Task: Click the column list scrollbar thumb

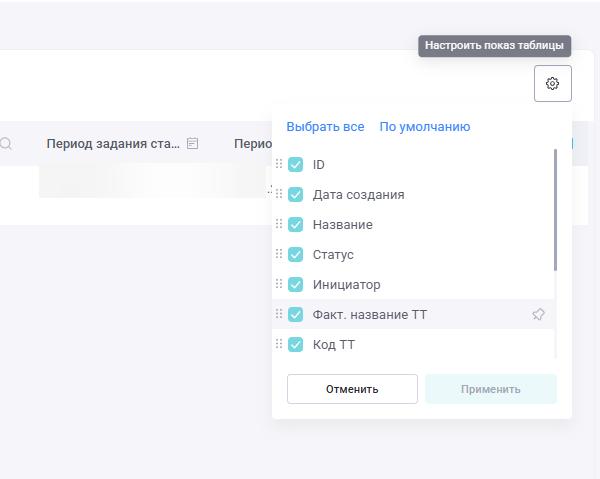Action: (555, 210)
